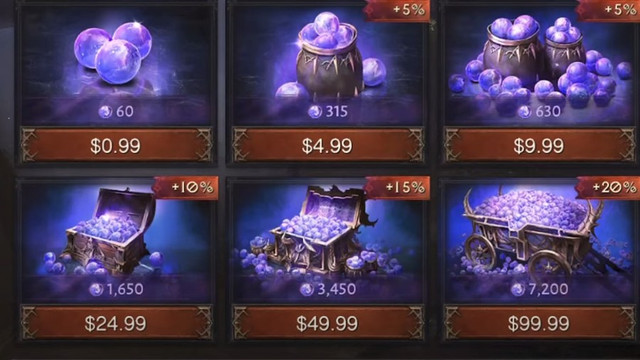Viewport: 640px width, 360px height.
Task: Click the orb icon beside 7,200
Action: tap(518, 289)
